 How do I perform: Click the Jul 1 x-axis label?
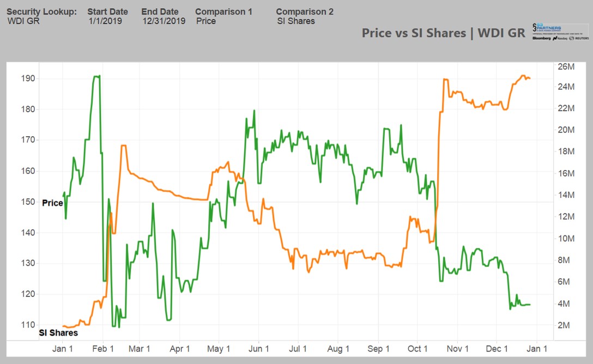[298, 349]
